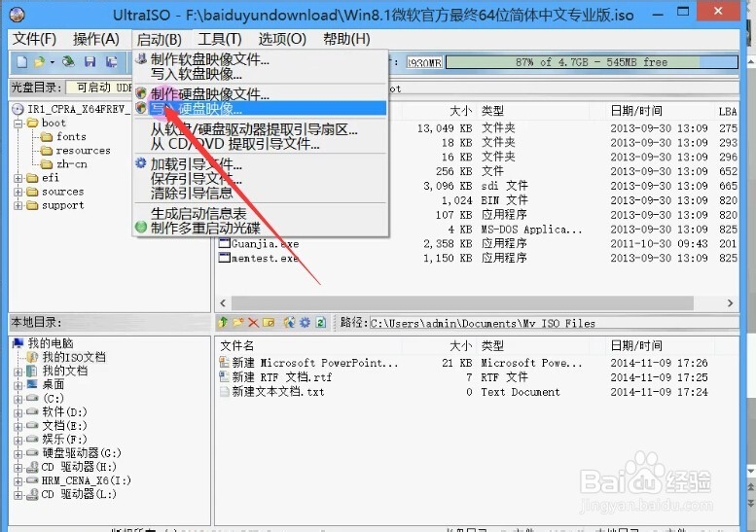Open the 工具(T) menu
Screen dimensions: 756x532
(x=220, y=39)
